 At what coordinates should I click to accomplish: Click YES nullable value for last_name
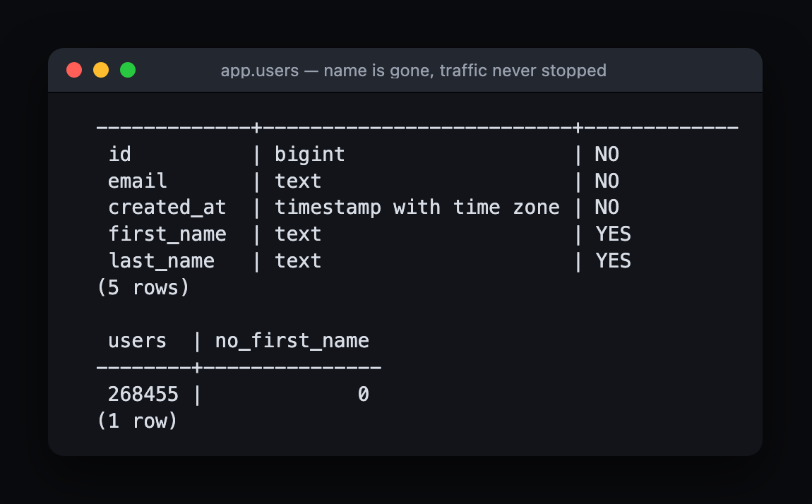click(613, 260)
